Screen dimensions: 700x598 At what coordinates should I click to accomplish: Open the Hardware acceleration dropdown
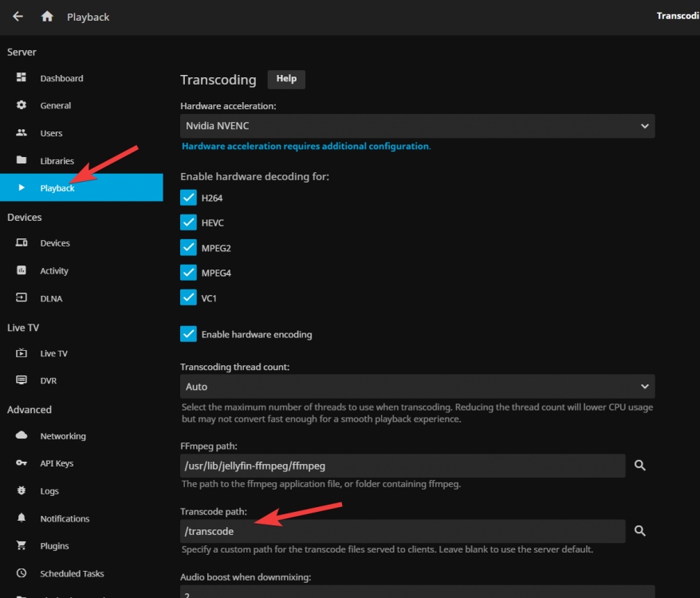418,126
